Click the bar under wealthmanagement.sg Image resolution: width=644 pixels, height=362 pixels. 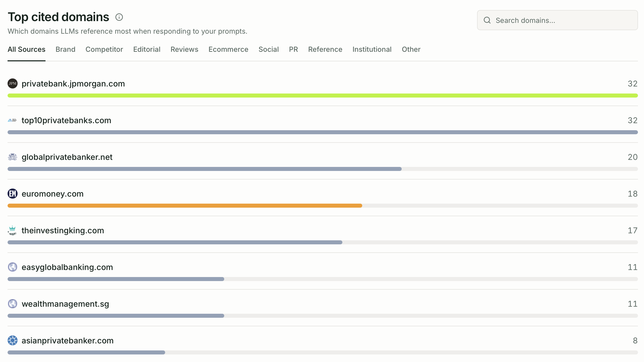click(x=116, y=316)
